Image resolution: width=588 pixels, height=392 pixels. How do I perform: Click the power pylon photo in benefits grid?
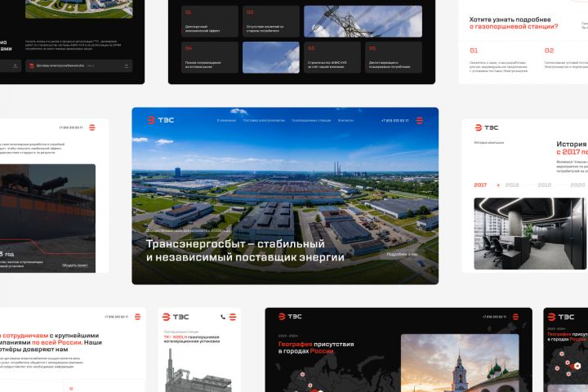click(x=363, y=21)
